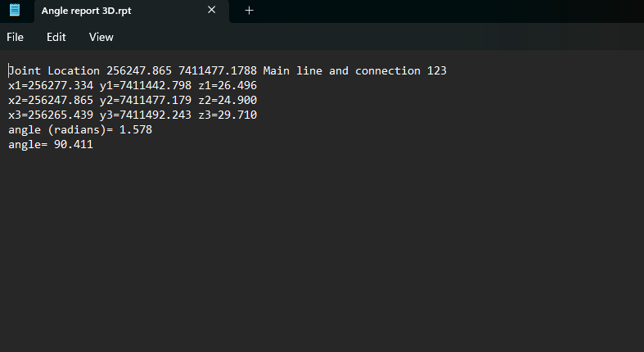Click the y3=7411492.243 value
Viewport: 644px width, 352px height.
click(x=146, y=115)
